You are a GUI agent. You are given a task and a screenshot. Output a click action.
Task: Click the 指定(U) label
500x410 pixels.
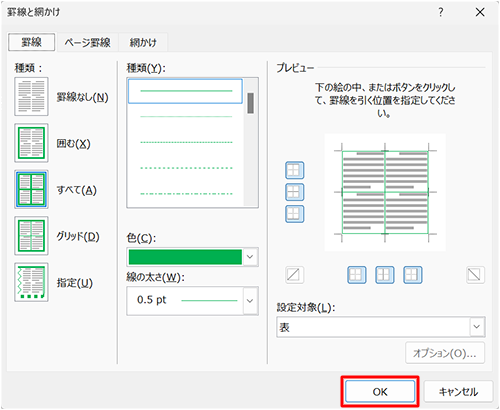(74, 283)
